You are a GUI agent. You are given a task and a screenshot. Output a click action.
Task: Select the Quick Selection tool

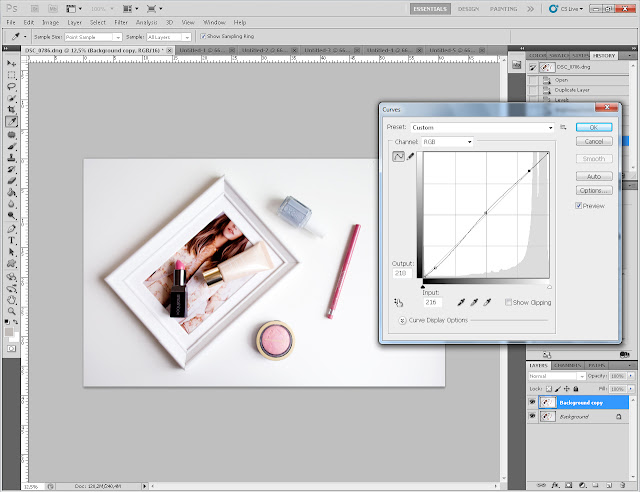click(x=11, y=98)
